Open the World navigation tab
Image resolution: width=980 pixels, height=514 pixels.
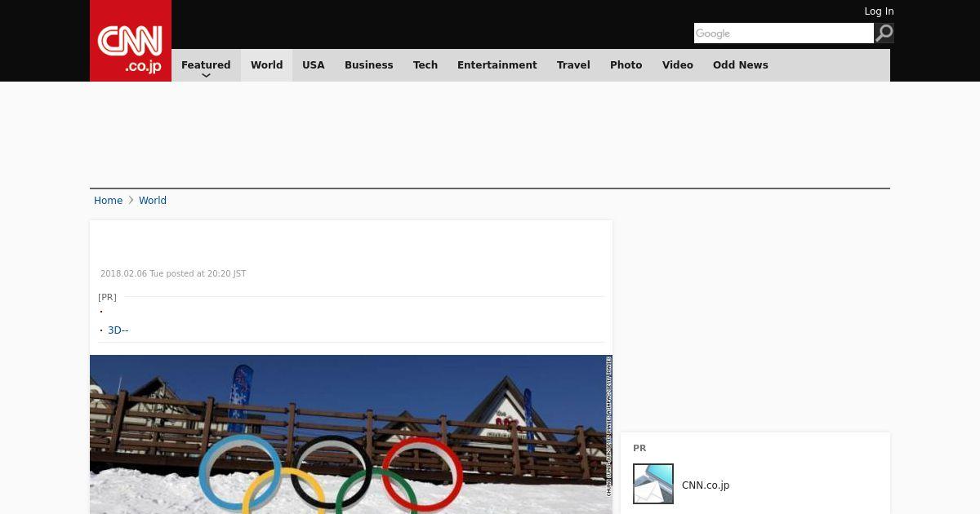(266, 65)
